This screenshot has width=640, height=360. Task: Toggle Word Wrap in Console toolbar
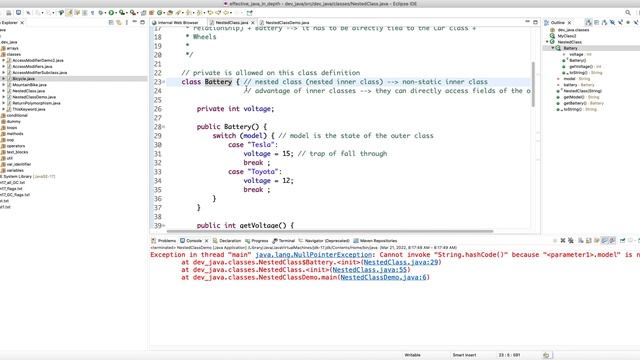click(596, 240)
